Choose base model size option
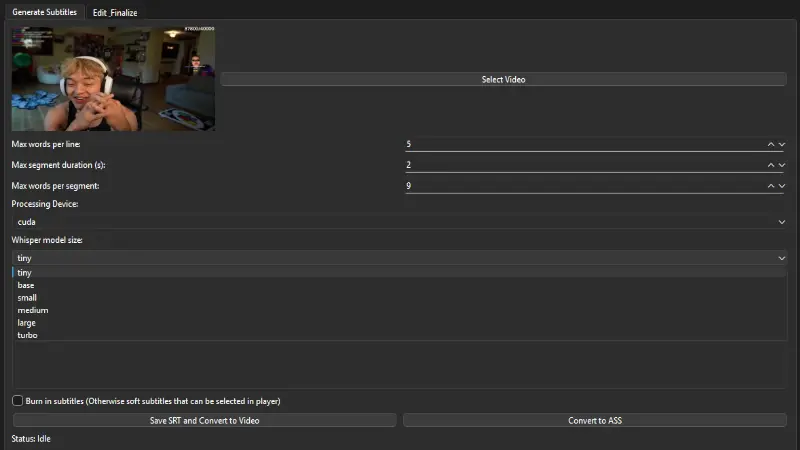This screenshot has height=450, width=800. pyautogui.click(x=399, y=285)
